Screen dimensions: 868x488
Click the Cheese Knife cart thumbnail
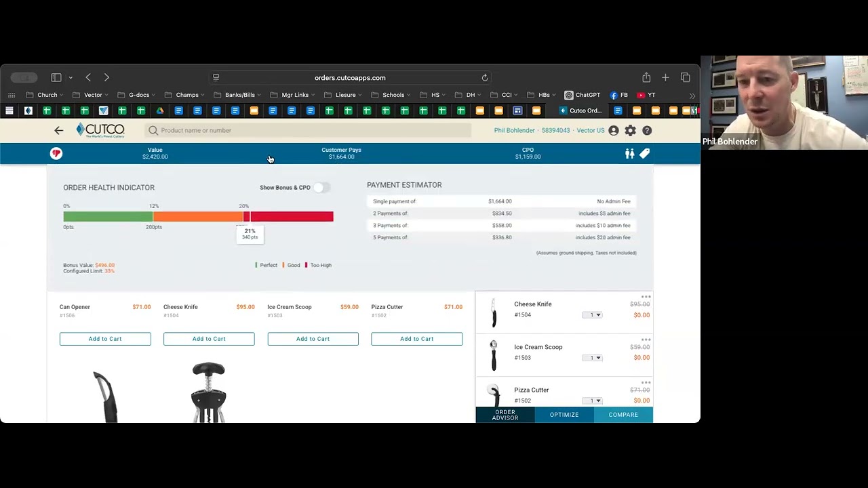point(494,312)
